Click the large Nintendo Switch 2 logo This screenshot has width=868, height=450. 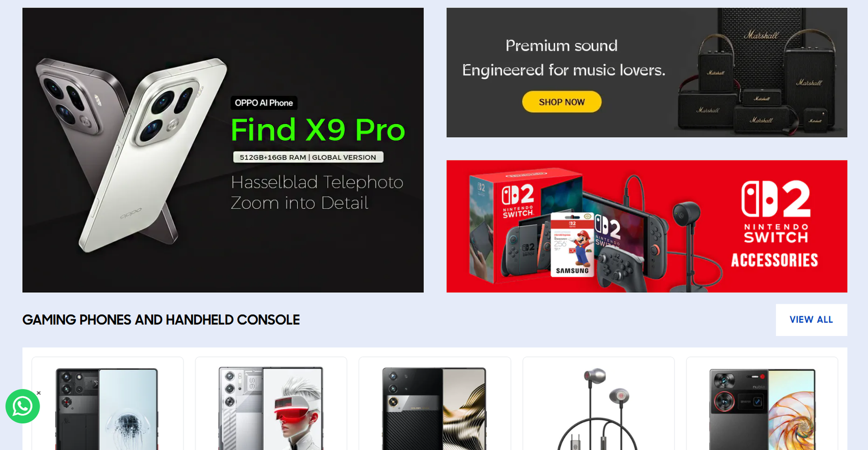[x=776, y=199]
